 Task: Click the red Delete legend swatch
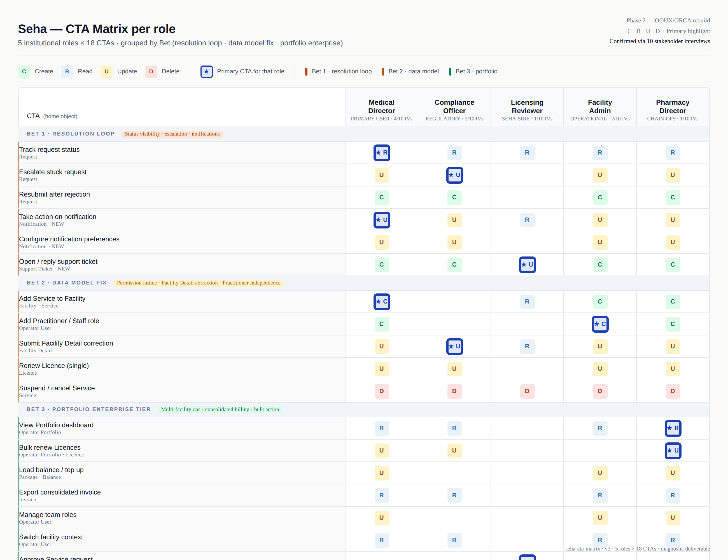click(x=151, y=71)
